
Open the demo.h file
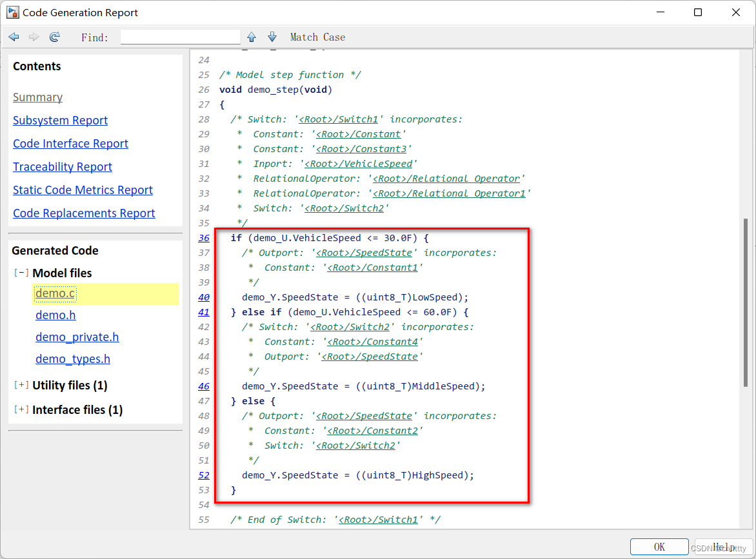coord(55,315)
